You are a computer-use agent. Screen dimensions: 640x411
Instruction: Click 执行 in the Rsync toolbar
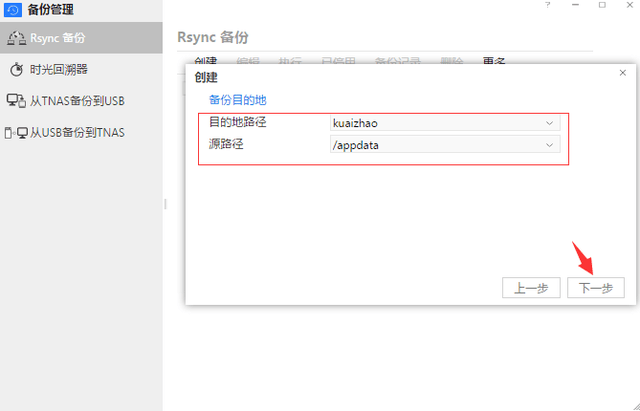[290, 62]
